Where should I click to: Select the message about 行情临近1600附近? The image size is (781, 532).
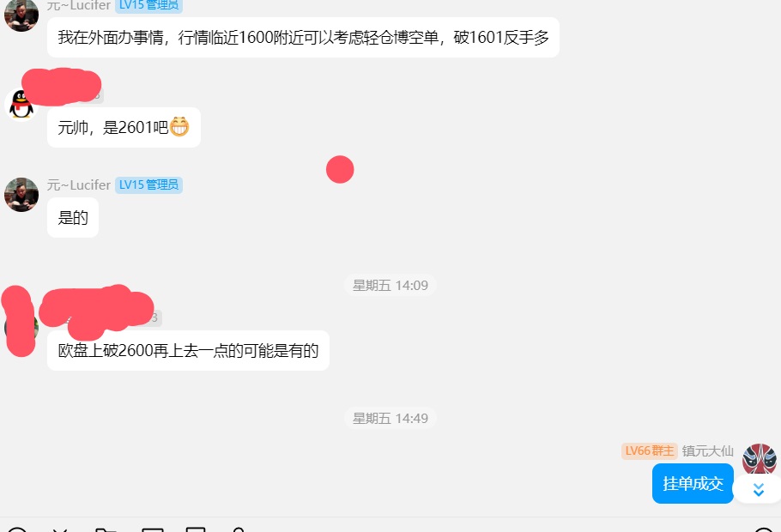pyautogui.click(x=303, y=38)
